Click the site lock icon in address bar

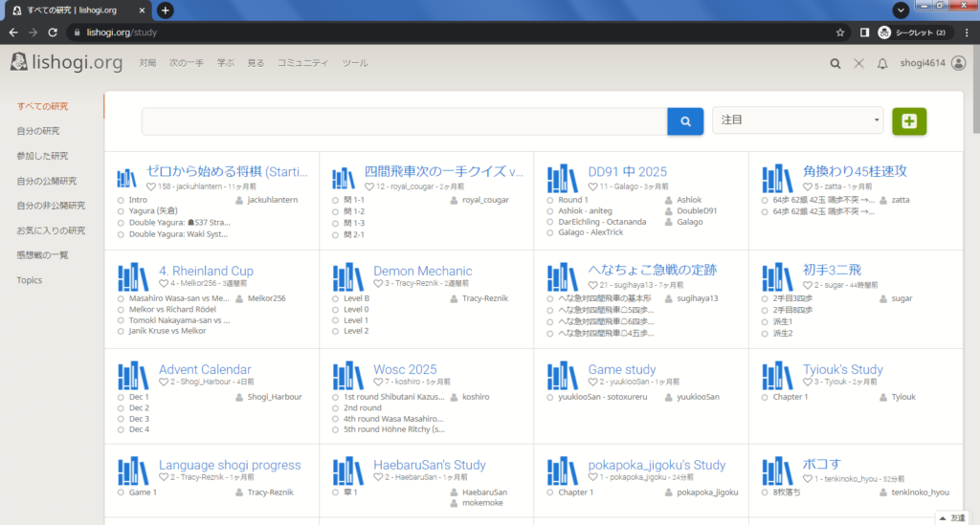tap(77, 33)
